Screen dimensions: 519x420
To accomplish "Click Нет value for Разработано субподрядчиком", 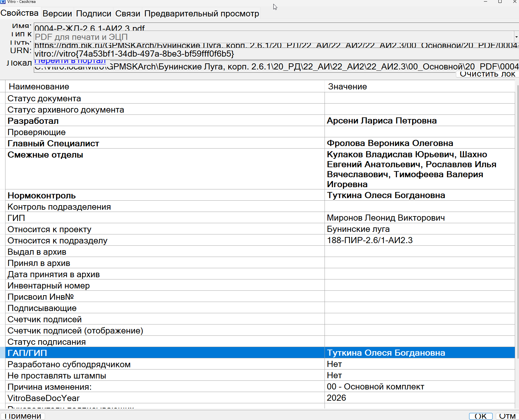I will coord(334,364).
